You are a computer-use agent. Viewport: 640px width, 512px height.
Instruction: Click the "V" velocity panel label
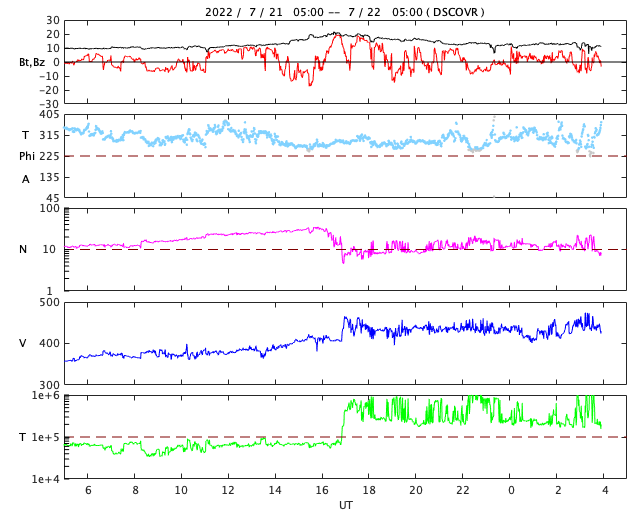tap(23, 343)
